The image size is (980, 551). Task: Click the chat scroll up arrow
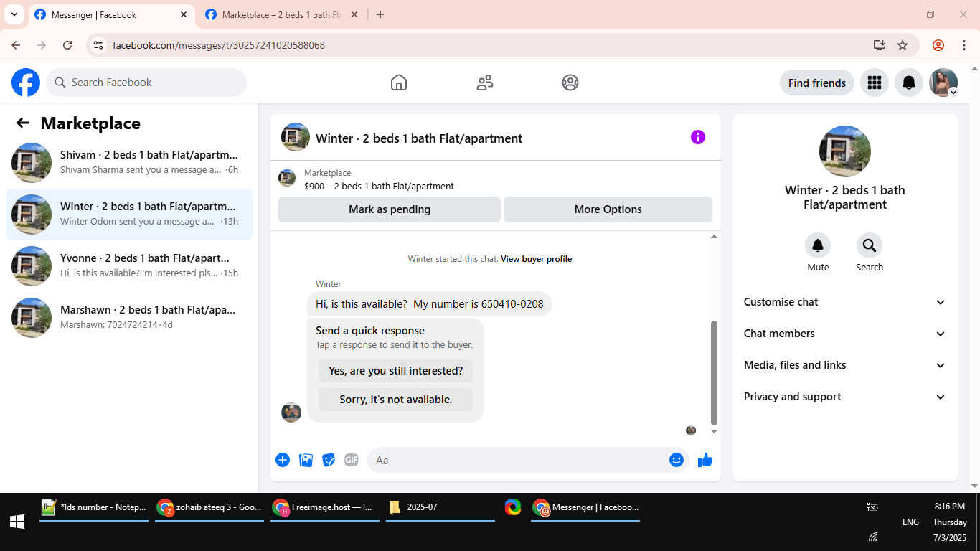pos(714,237)
